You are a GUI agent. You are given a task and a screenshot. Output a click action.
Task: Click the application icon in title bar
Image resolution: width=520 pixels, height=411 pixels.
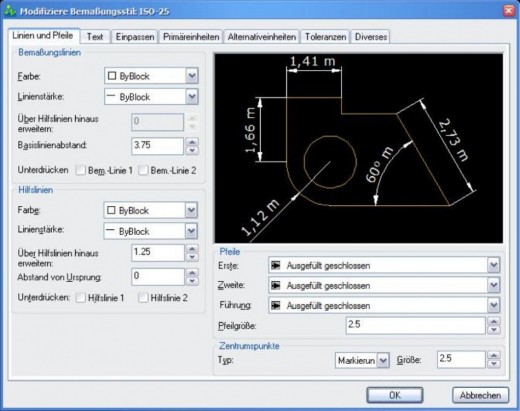pyautogui.click(x=10, y=11)
